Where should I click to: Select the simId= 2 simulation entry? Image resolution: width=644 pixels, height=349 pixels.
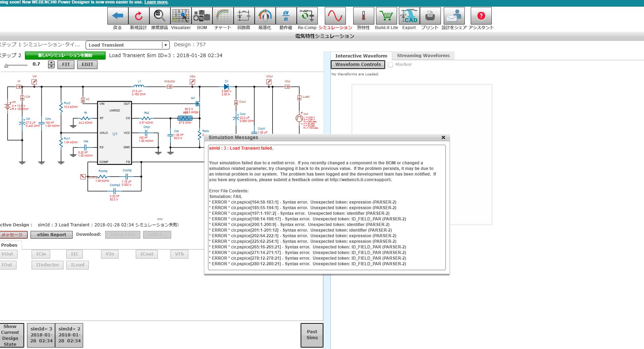pyautogui.click(x=69, y=335)
